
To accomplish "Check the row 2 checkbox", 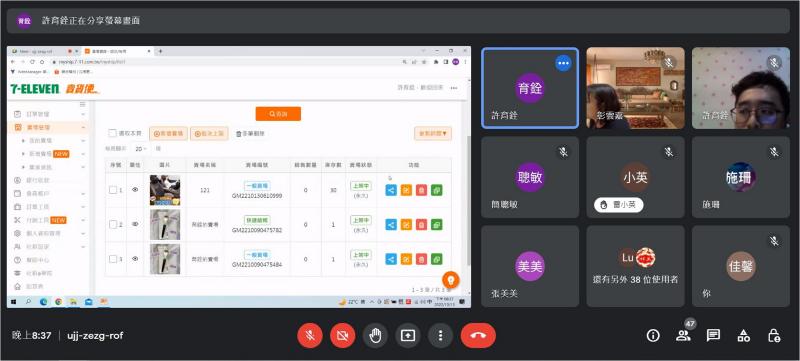I will (113, 225).
